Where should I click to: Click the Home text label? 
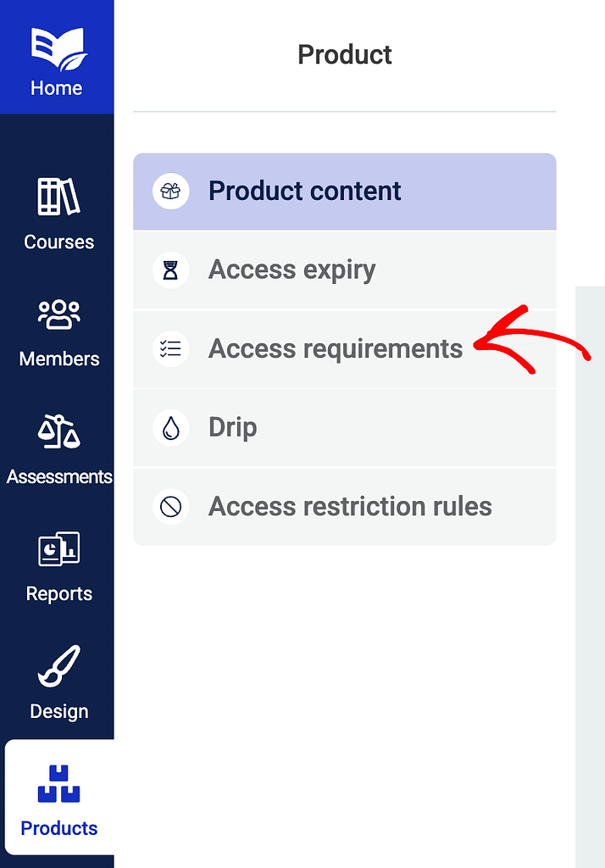pyautogui.click(x=57, y=88)
